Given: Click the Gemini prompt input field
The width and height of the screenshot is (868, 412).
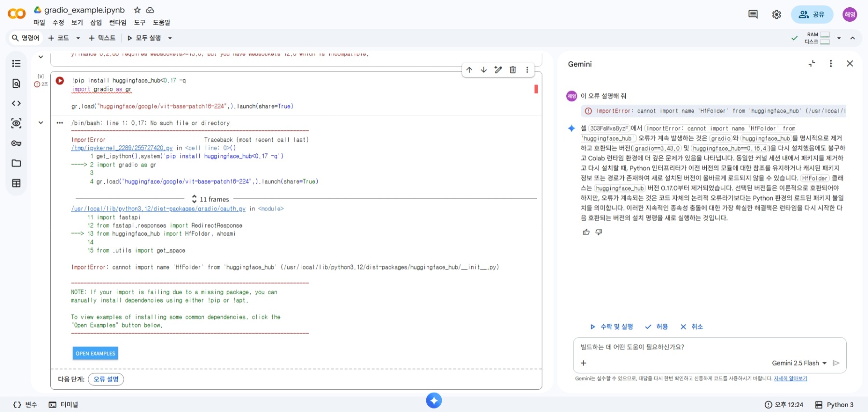Looking at the screenshot, I should 710,347.
